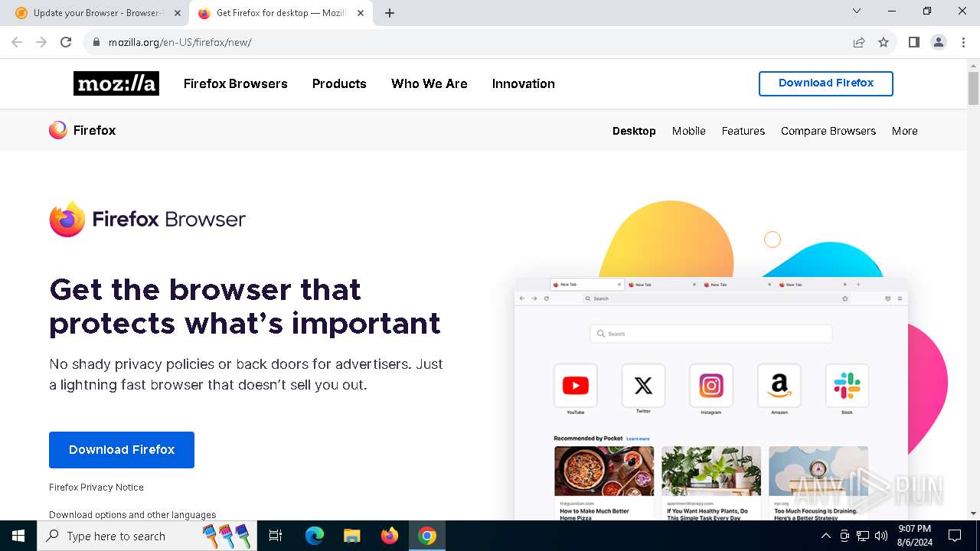Reload the current page
Screen dimensions: 980x551
pos(66,42)
